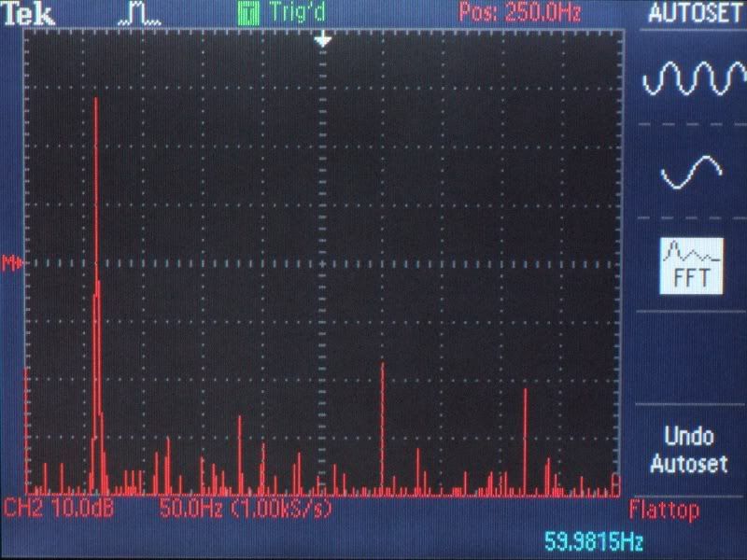Click the red math reference marker M
The width and height of the screenshot is (747, 560).
12,262
